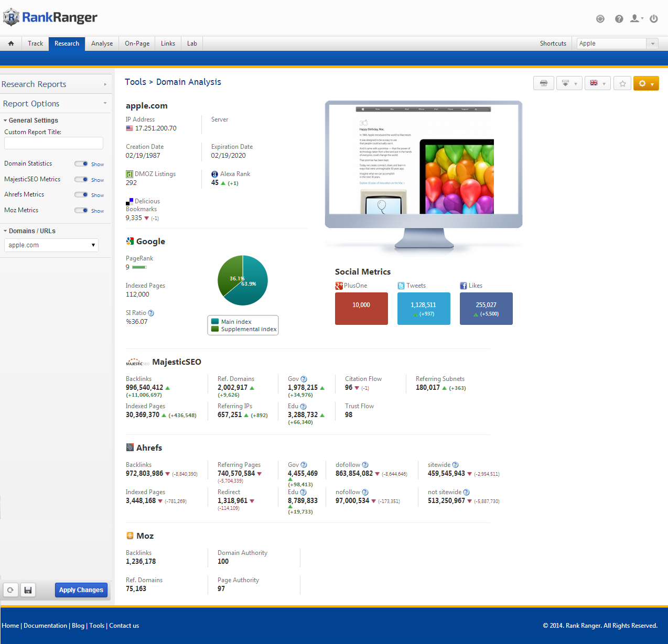Open the orange gear settings dropdown
Viewport: 668px width, 644px height.
click(x=646, y=83)
